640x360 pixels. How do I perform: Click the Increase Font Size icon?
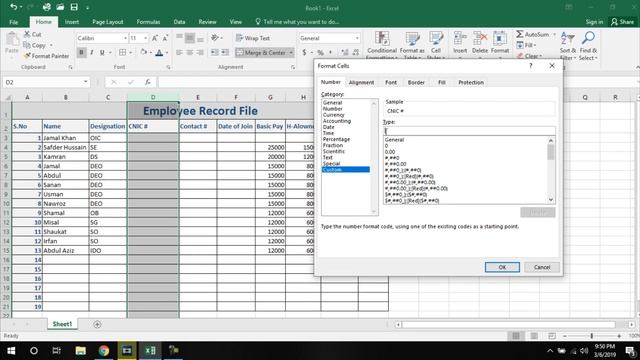(x=155, y=38)
